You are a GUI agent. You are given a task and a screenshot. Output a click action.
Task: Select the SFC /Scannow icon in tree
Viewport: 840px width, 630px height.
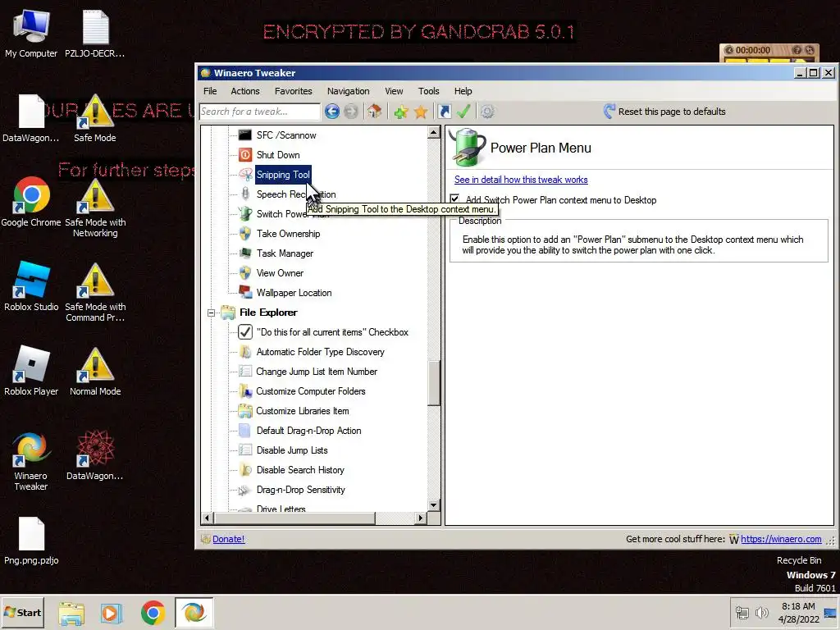[x=244, y=135]
